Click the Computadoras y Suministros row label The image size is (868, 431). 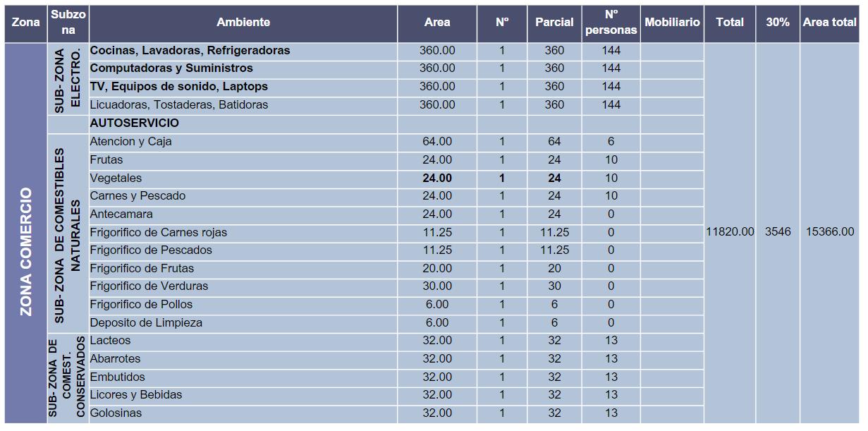point(171,68)
